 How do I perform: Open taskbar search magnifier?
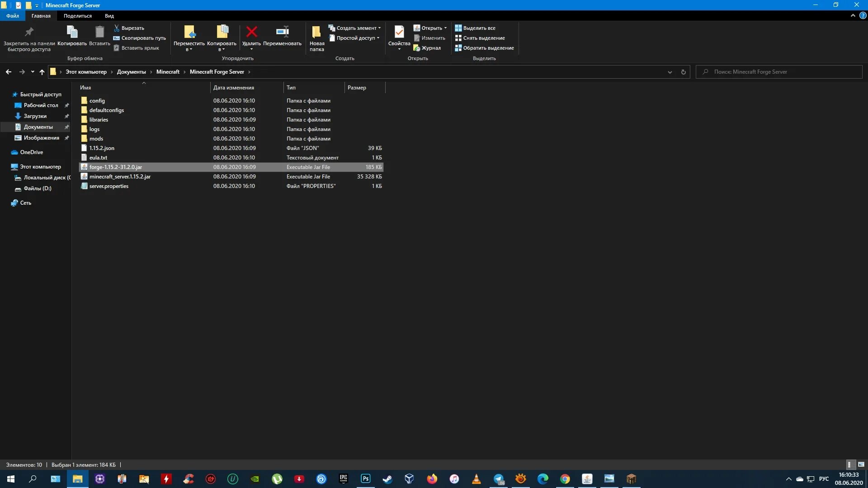(x=33, y=479)
